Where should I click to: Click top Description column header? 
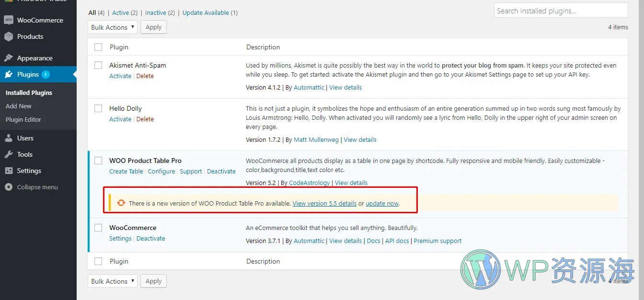coord(263,47)
